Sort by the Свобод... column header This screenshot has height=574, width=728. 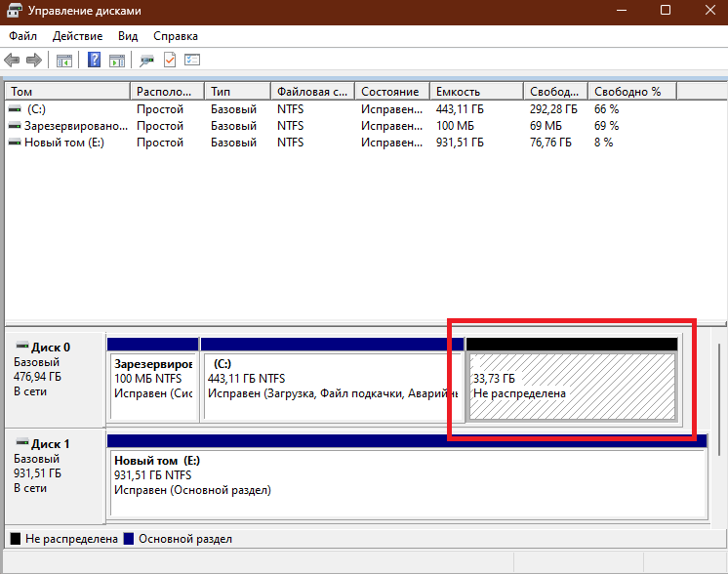tap(556, 92)
